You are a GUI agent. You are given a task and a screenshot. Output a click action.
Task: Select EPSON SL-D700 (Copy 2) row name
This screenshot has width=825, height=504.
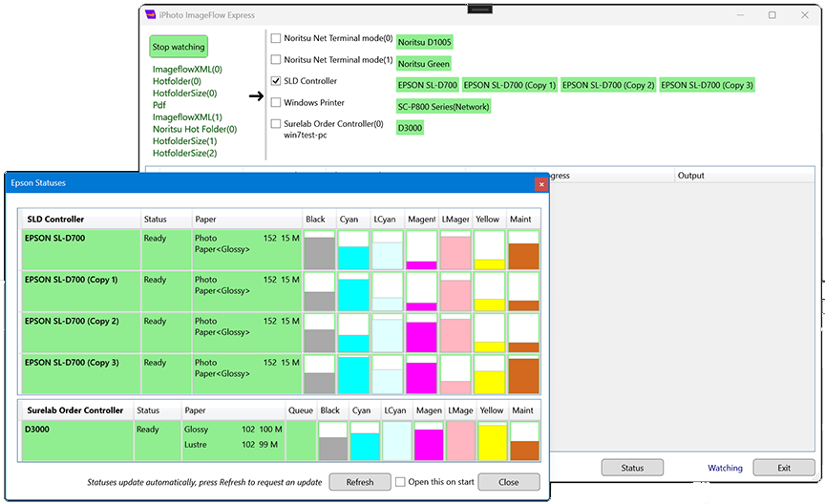click(72, 322)
